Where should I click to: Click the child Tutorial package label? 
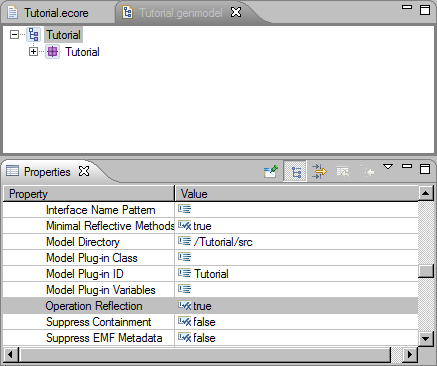(82, 52)
